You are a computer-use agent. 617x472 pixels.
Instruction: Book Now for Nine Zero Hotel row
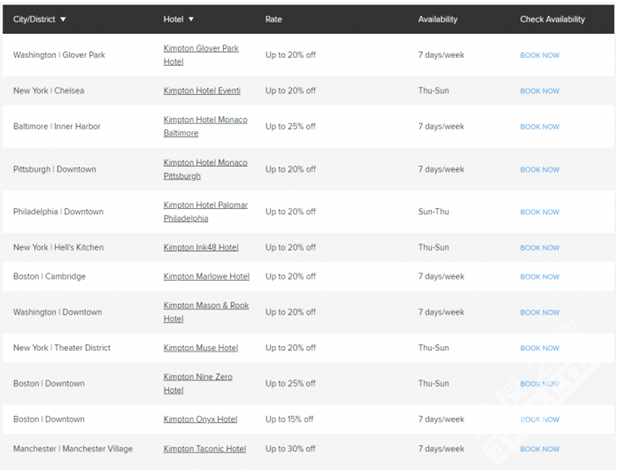pyautogui.click(x=539, y=384)
